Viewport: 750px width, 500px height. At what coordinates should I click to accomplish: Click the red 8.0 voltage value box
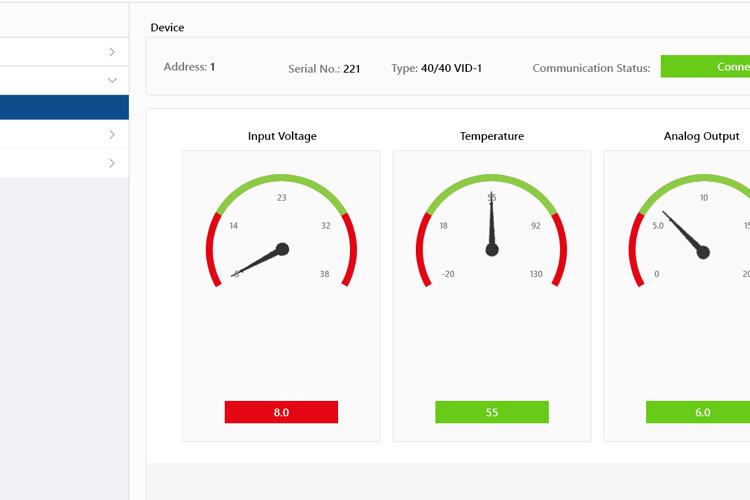[281, 412]
